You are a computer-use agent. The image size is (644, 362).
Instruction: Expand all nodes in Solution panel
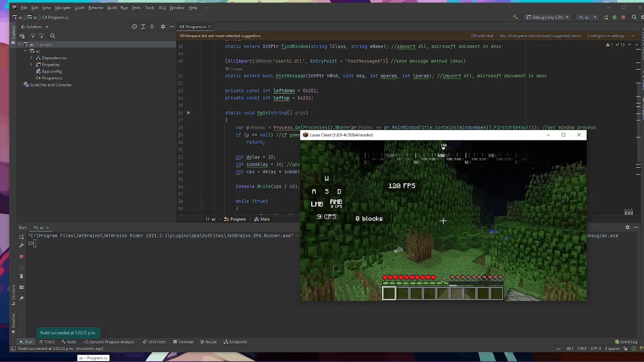(143, 27)
